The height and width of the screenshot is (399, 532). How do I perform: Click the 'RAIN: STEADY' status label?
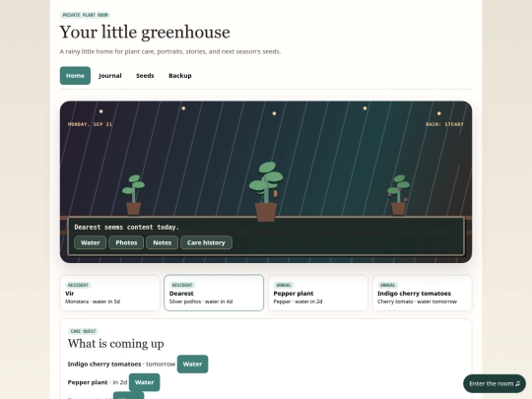click(x=444, y=124)
